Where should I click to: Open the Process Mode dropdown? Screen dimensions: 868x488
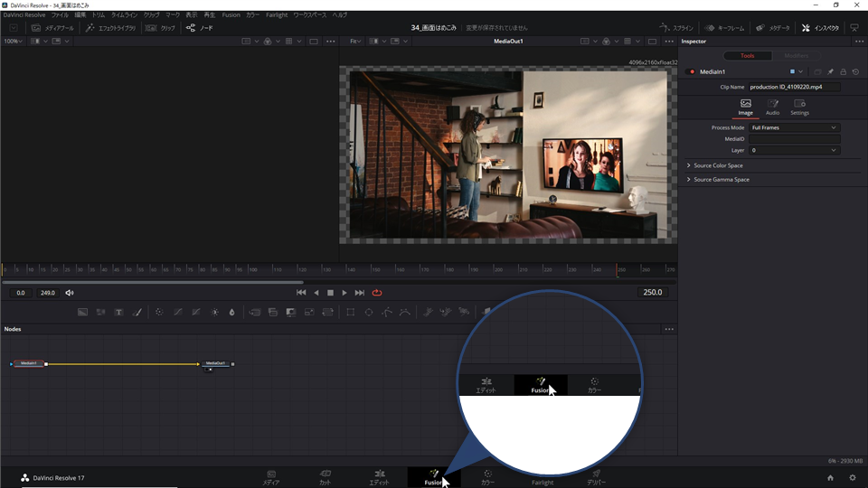(x=794, y=127)
